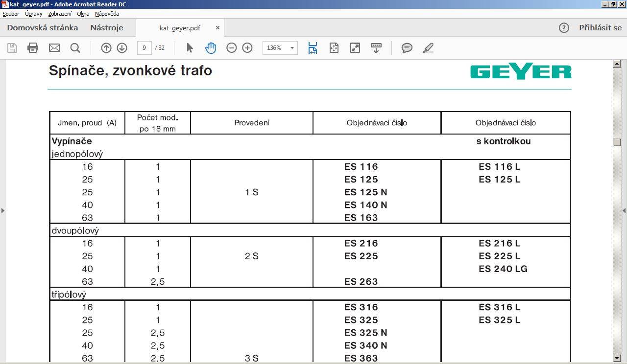
Task: Expand the left navigation pane arrow
Action: [3, 211]
